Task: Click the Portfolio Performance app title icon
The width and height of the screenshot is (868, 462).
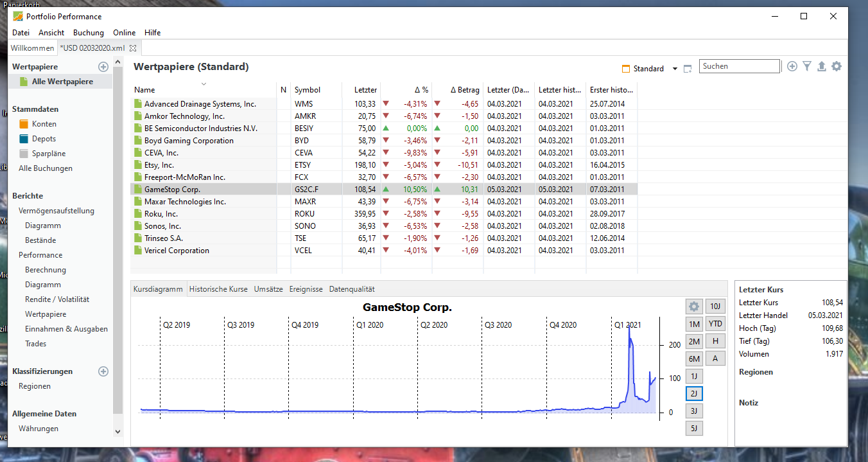Action: (18, 16)
